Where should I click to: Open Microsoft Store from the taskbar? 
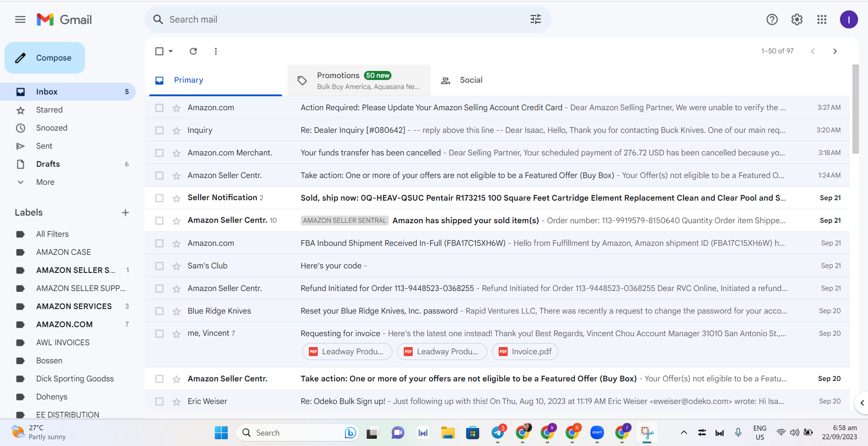pyautogui.click(x=472, y=433)
